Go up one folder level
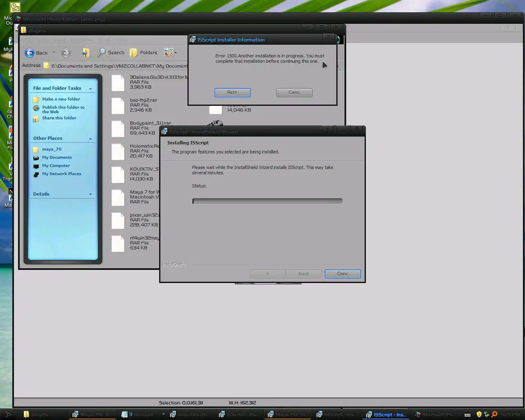 point(86,52)
